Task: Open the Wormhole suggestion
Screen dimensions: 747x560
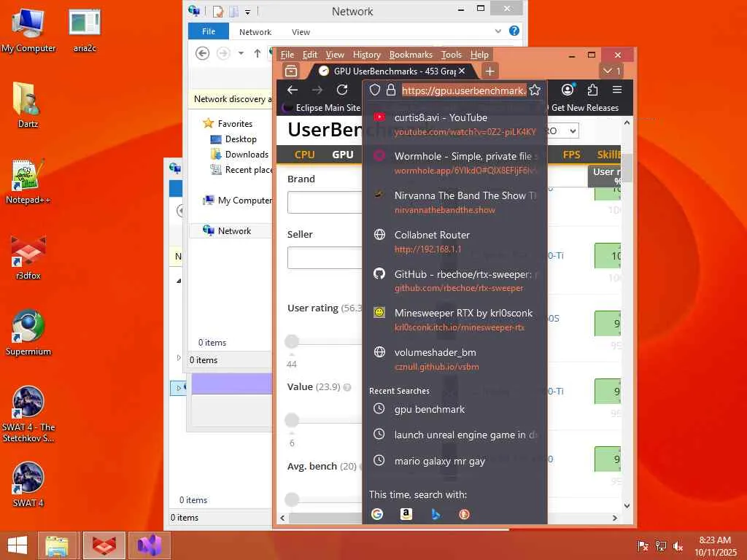Action: tap(455, 163)
